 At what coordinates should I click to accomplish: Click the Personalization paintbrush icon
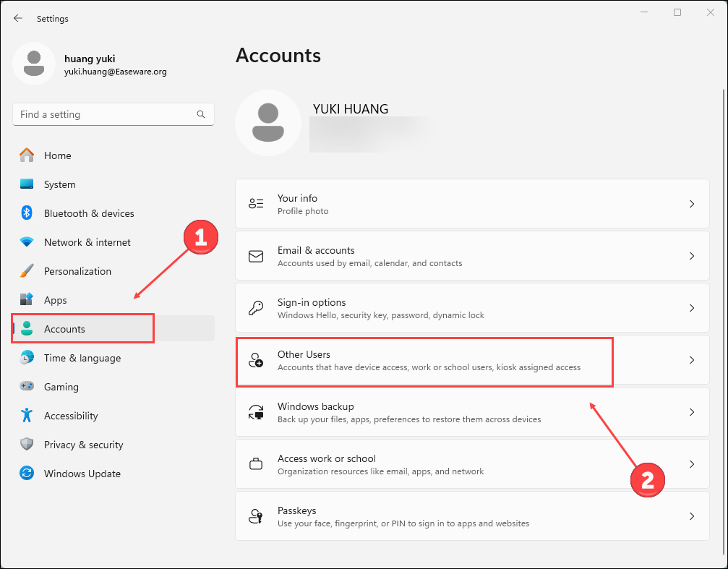click(x=27, y=271)
